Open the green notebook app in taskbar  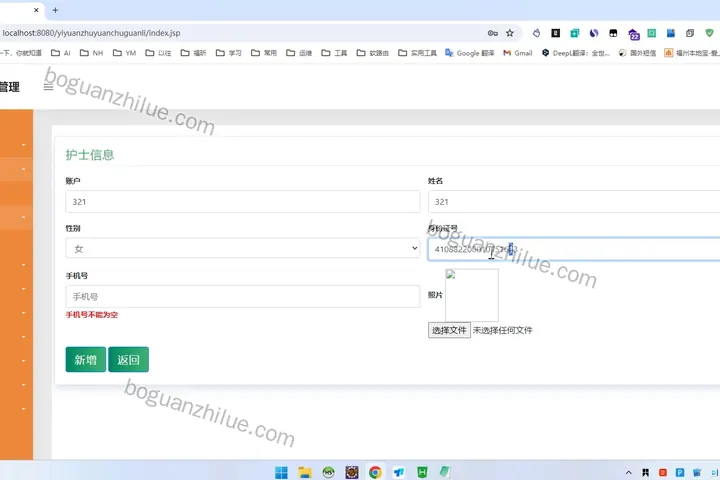pos(445,472)
